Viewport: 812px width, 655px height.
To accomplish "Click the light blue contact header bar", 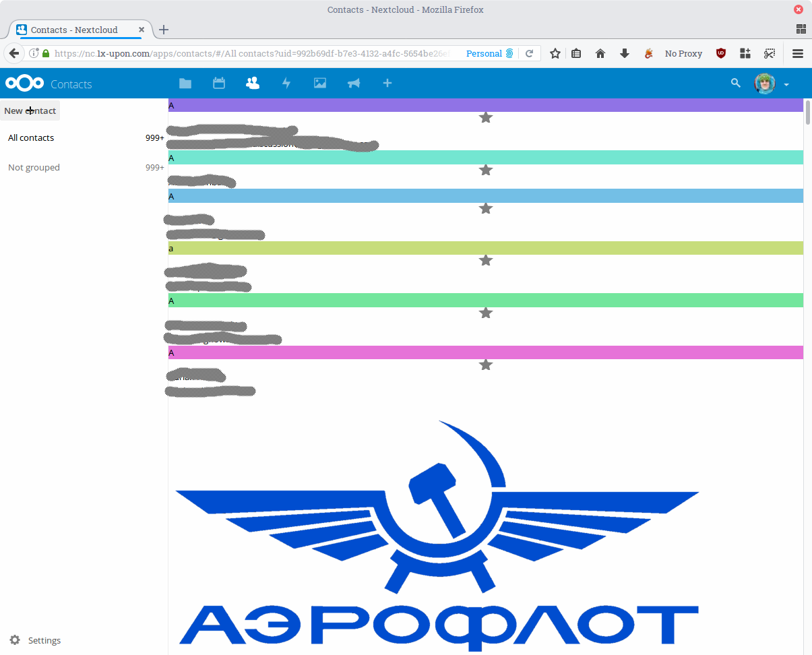I will click(x=486, y=196).
